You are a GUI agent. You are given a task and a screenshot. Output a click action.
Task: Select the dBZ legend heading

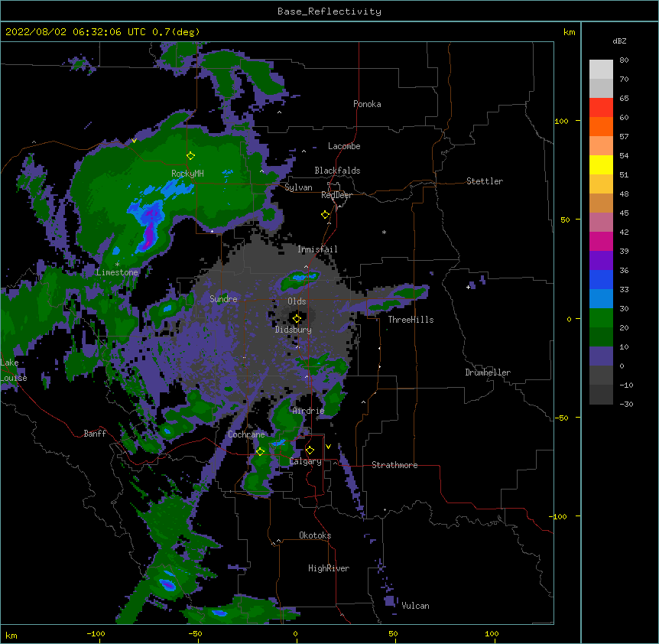click(619, 41)
